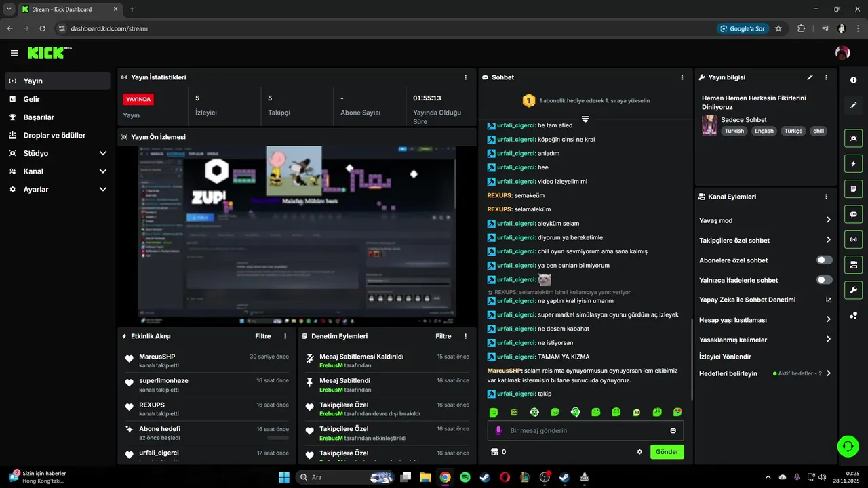The width and height of the screenshot is (868, 488).
Task: Open Sohbet panel three-dot menu
Action: (682, 77)
